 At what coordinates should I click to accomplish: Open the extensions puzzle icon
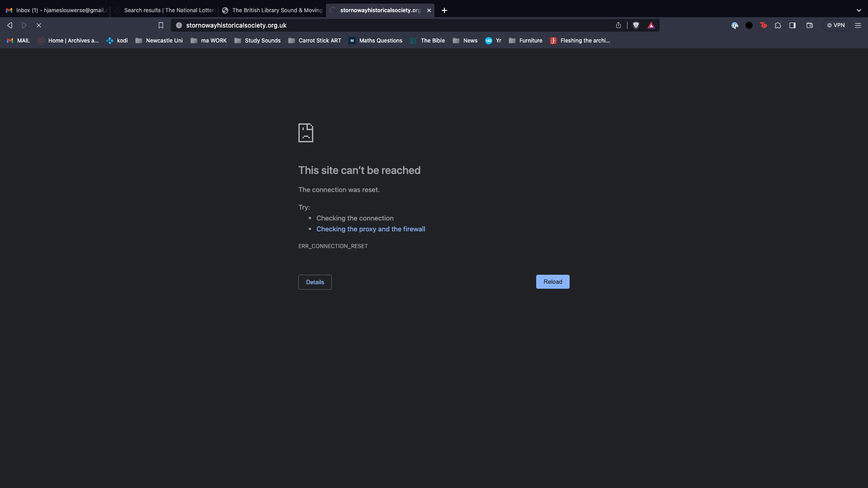point(778,25)
